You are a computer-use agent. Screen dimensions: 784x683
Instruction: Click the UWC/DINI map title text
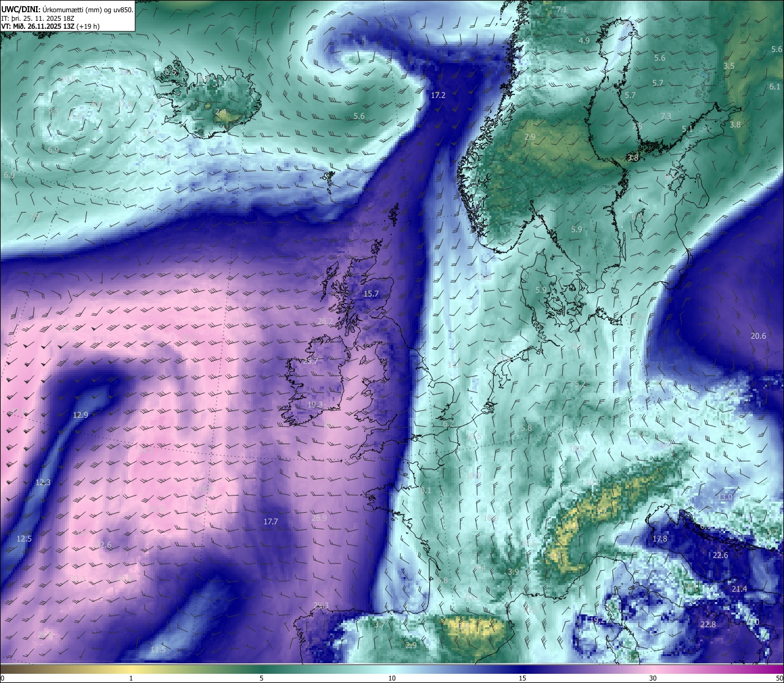(x=67, y=9)
